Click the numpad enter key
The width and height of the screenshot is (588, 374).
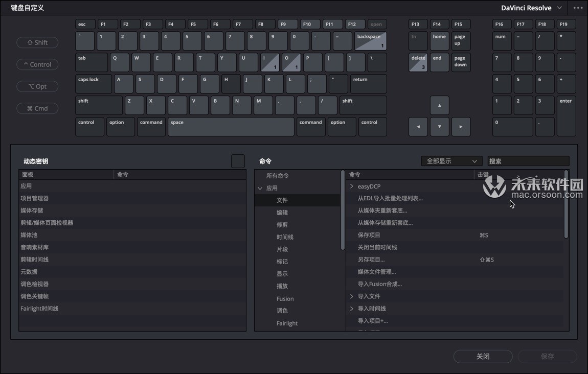point(566,116)
